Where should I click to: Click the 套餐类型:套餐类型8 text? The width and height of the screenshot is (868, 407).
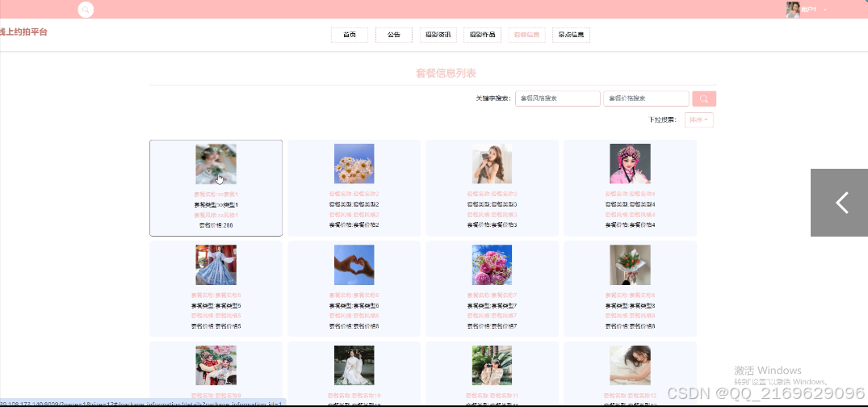(x=630, y=306)
